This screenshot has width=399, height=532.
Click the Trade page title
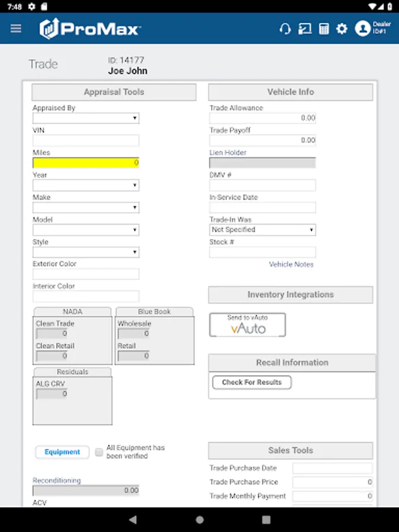[43, 64]
